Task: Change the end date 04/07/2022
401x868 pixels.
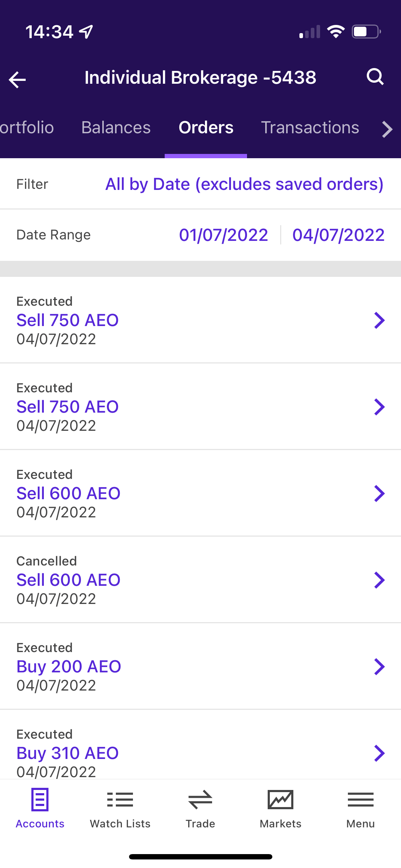Action: 338,235
